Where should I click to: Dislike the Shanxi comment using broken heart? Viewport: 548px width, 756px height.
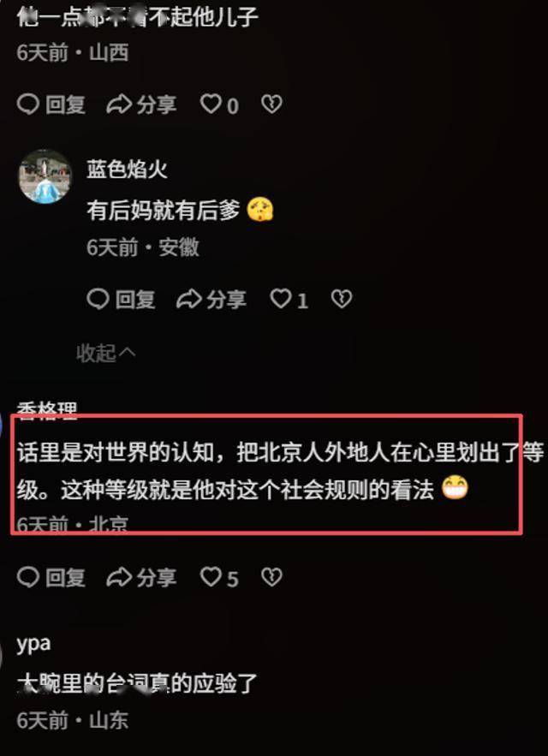click(x=271, y=104)
